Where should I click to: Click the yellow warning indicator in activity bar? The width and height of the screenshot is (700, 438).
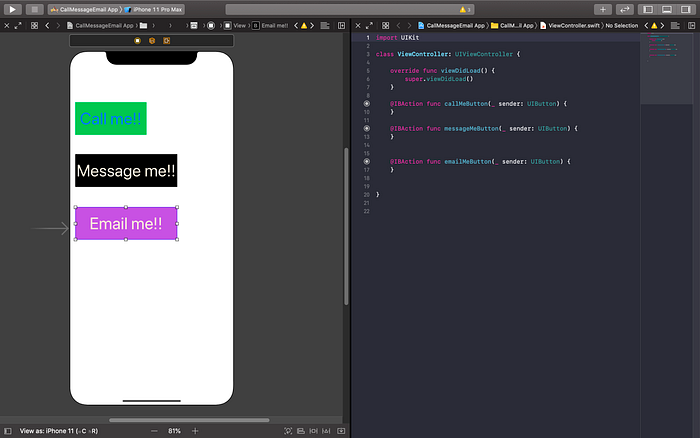(464, 9)
